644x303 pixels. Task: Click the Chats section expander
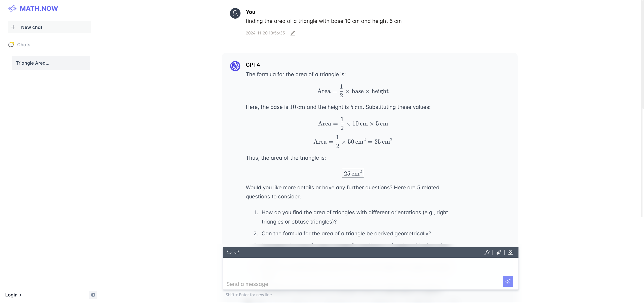(x=23, y=44)
